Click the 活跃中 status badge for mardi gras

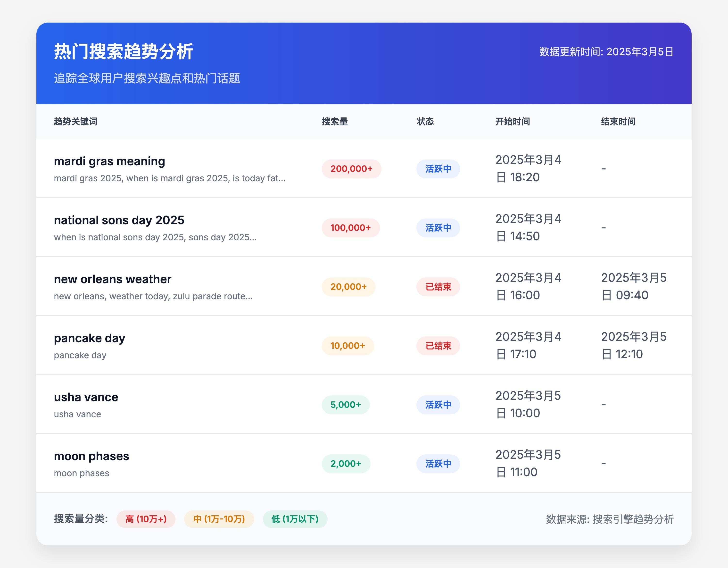pos(438,169)
